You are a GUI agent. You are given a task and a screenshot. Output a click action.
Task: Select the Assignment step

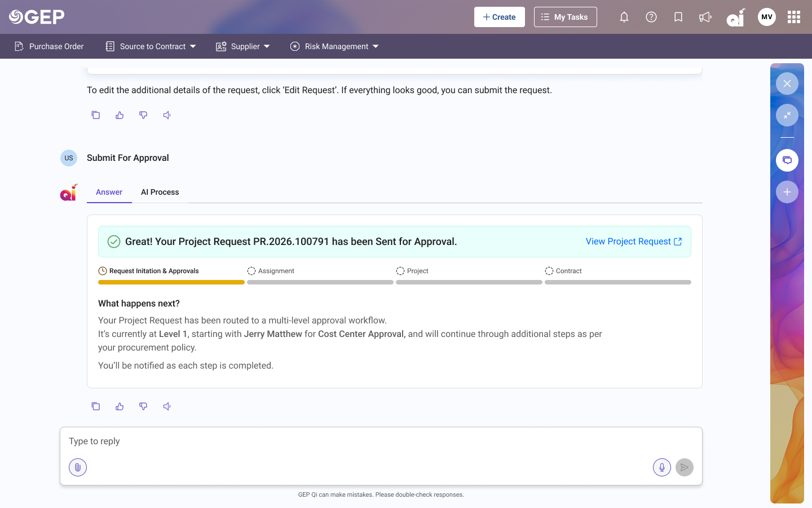coord(271,271)
